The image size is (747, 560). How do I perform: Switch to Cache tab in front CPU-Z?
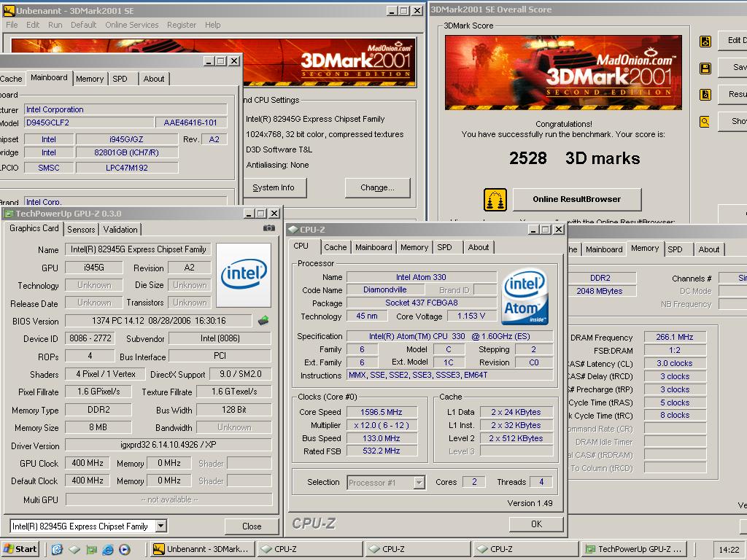(x=336, y=247)
